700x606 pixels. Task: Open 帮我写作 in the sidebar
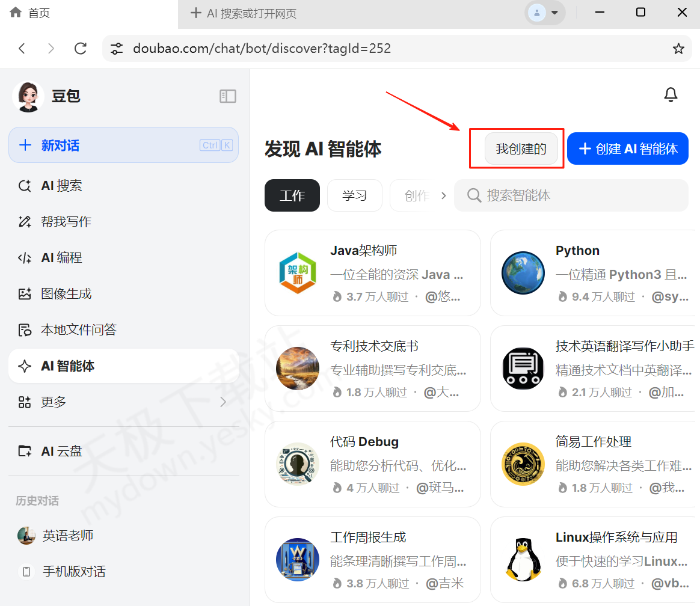tap(123, 221)
